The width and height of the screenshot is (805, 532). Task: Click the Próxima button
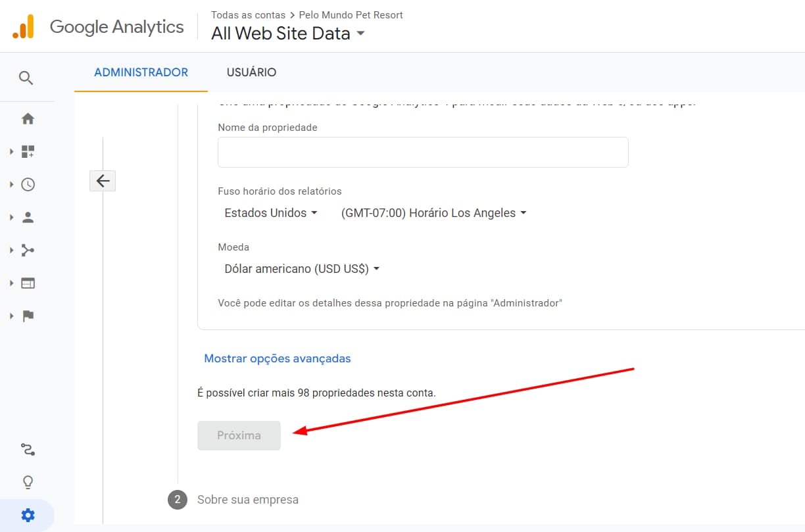(x=239, y=435)
